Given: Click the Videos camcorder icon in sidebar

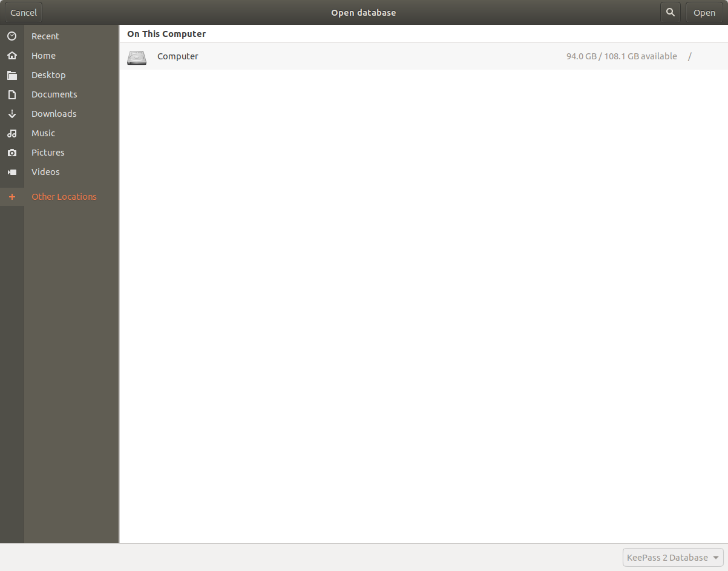Looking at the screenshot, I should [x=11, y=172].
